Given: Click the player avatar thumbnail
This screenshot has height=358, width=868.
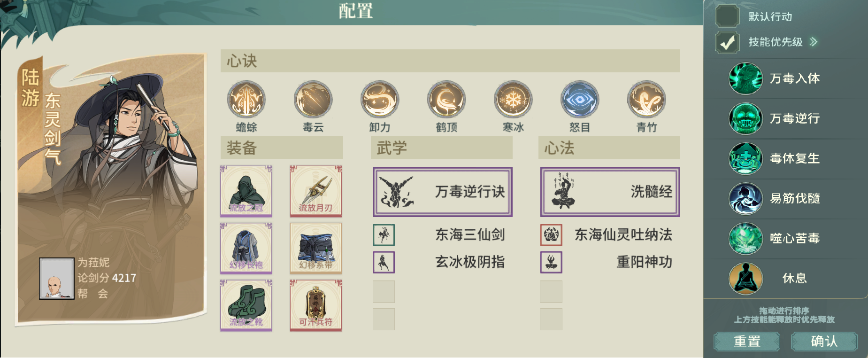Looking at the screenshot, I should 57,278.
